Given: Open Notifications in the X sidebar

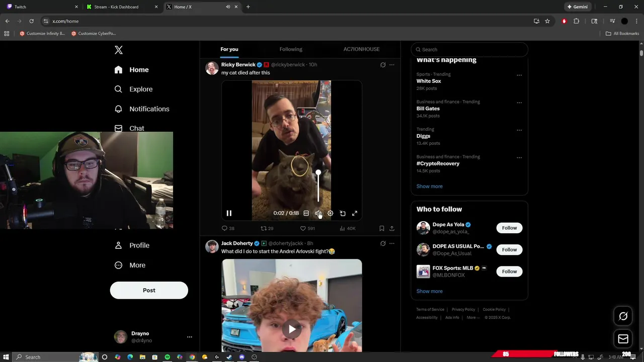Looking at the screenshot, I should click(x=142, y=109).
